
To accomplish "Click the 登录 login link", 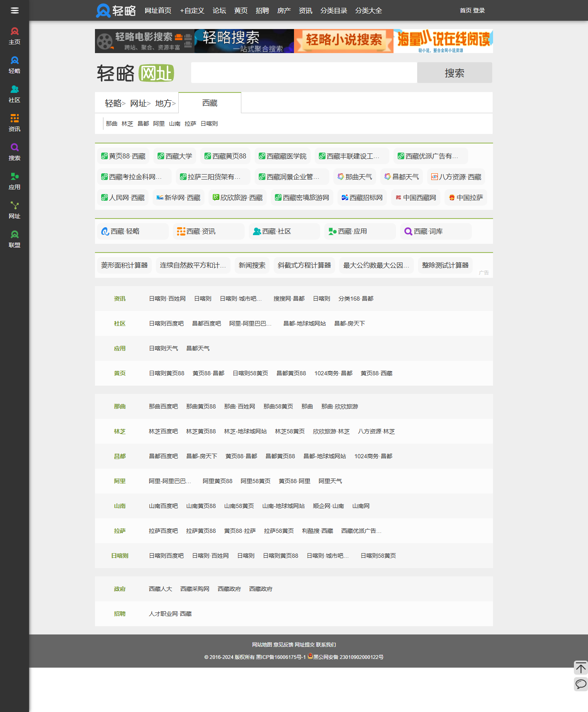I will [479, 10].
